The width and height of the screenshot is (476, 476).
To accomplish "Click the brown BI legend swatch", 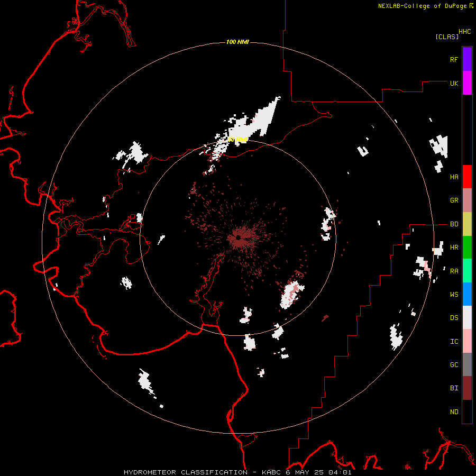I will [x=467, y=388].
